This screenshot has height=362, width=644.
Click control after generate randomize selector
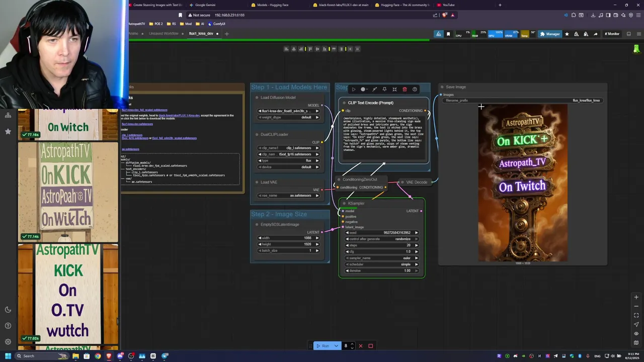(x=382, y=239)
